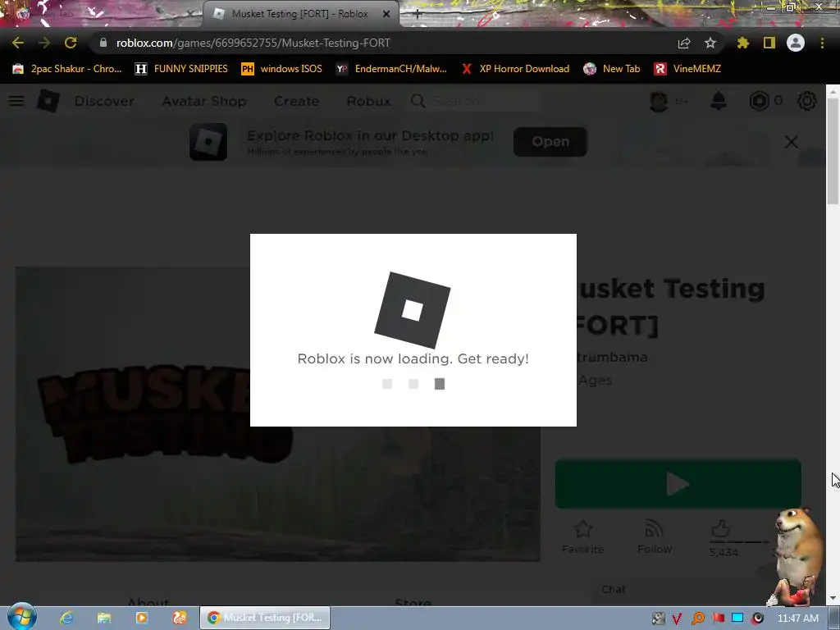Open the Roblox user avatar profile
The height and width of the screenshot is (630, 840).
(x=659, y=101)
